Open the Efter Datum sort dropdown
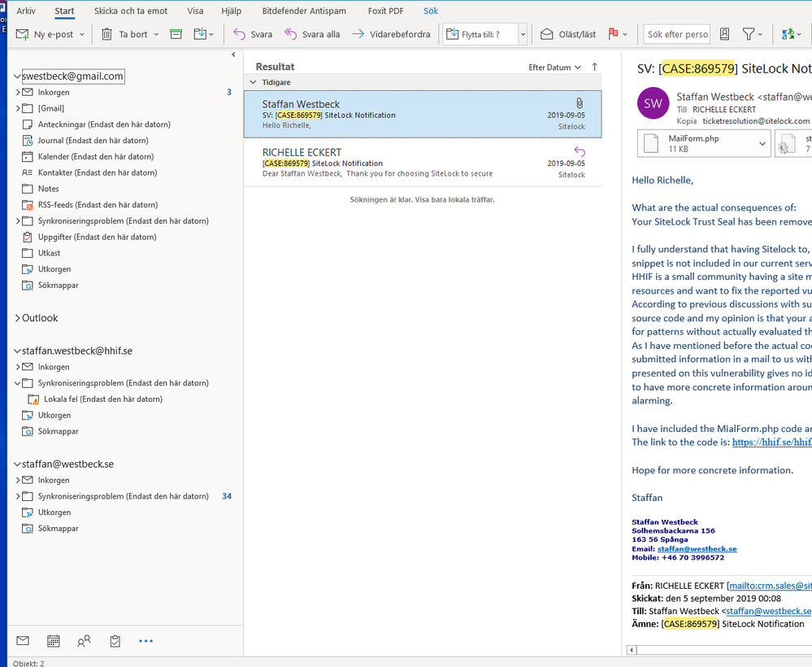 554,68
